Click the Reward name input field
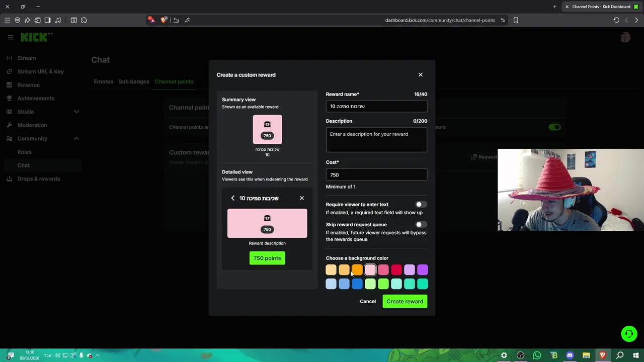Viewport: 644px width, 362px height. click(376, 106)
